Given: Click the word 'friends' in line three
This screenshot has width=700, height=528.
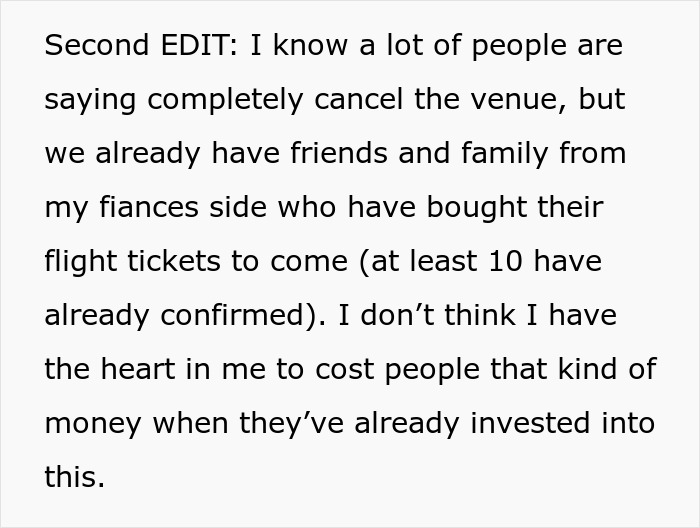Looking at the screenshot, I should point(339,153).
